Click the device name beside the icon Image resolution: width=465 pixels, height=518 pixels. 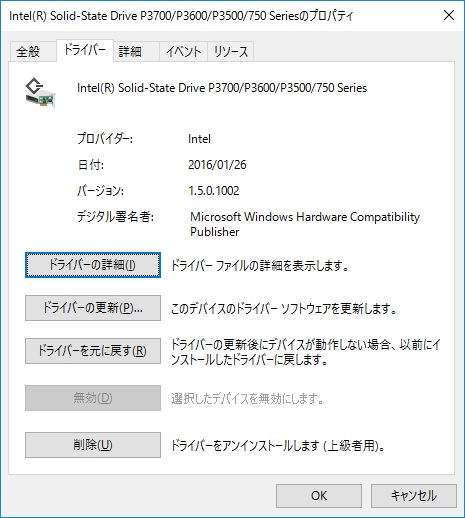pos(222,88)
